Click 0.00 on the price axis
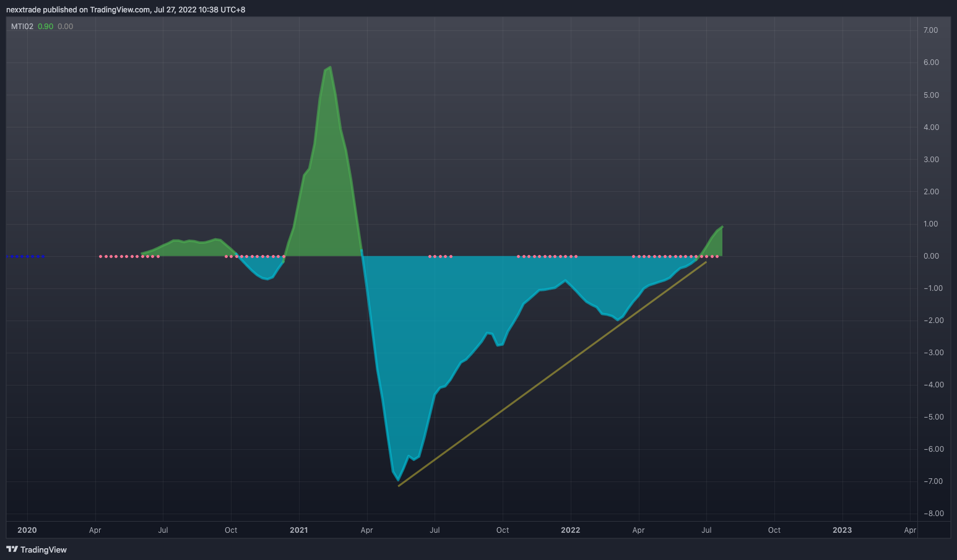The height and width of the screenshot is (560, 957). coord(930,256)
